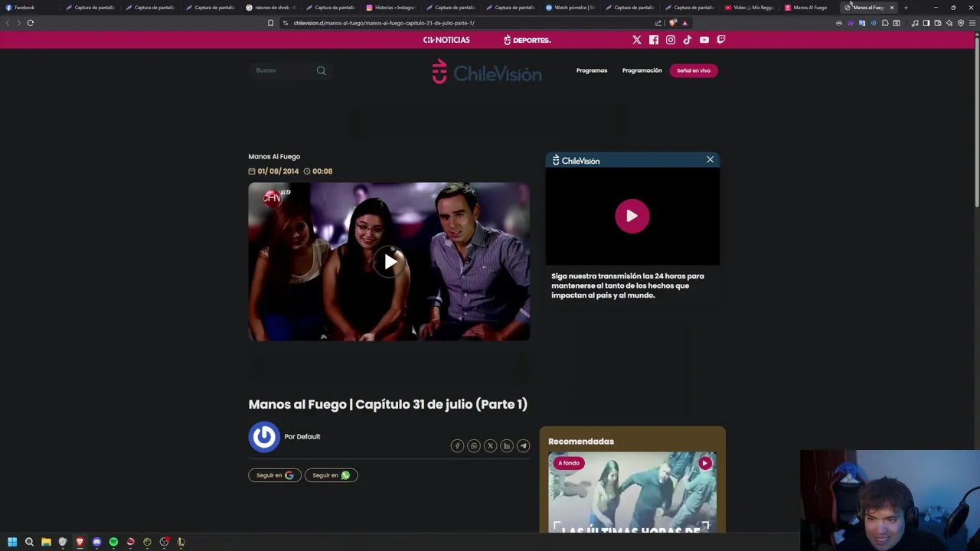This screenshot has width=980, height=551.
Task: Open the TikTok icon in top banner
Action: (688, 40)
